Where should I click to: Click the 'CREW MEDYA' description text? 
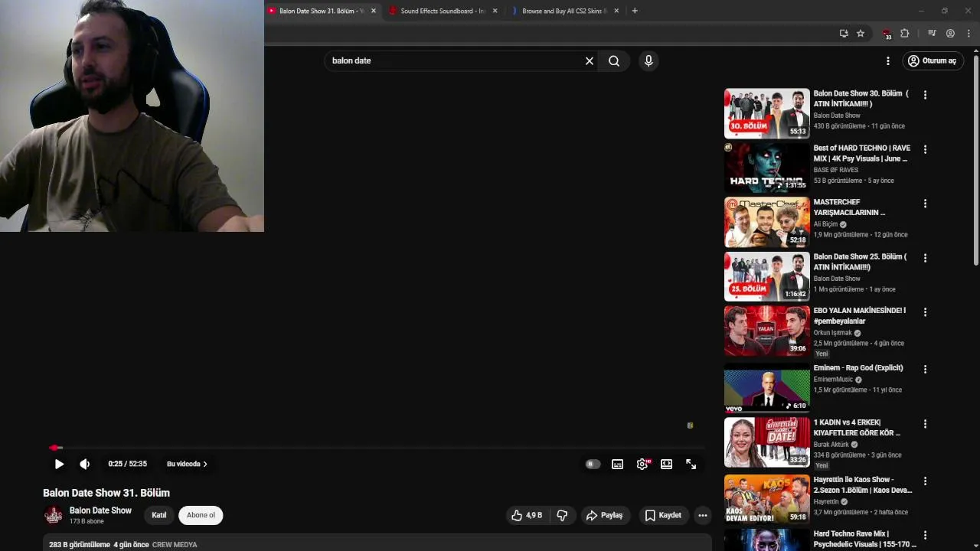pyautogui.click(x=175, y=545)
